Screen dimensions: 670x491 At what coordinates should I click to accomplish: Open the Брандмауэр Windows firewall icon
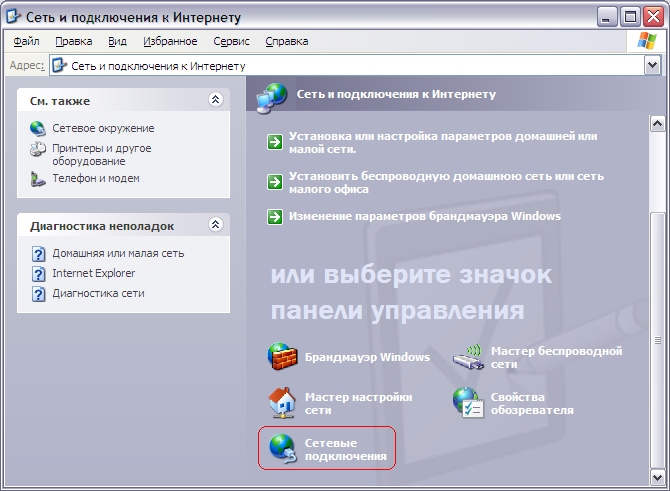point(282,356)
